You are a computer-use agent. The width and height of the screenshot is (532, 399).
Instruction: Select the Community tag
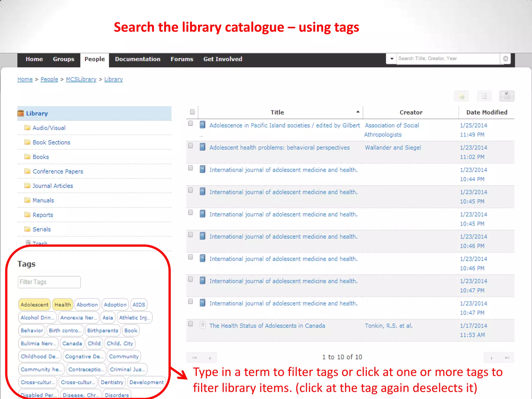click(x=124, y=356)
